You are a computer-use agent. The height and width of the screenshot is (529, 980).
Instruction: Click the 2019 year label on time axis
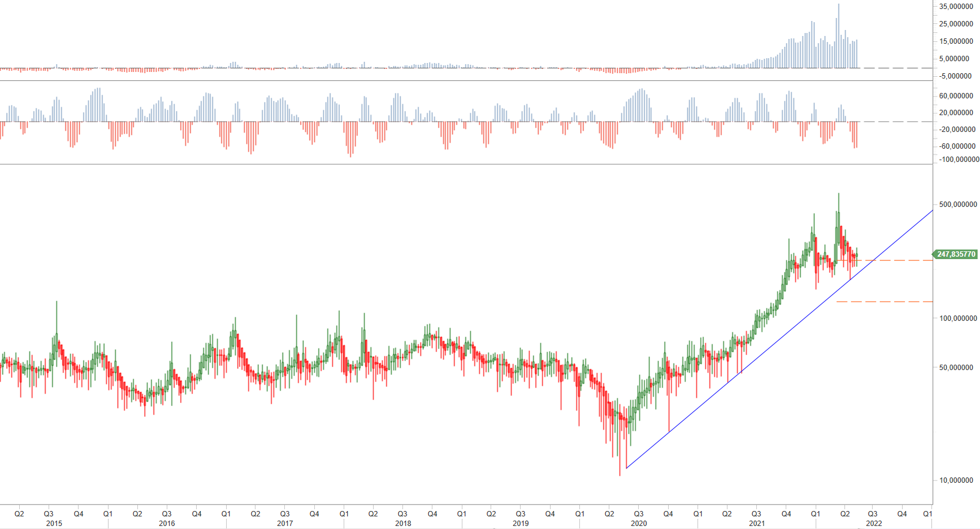pyautogui.click(x=521, y=524)
